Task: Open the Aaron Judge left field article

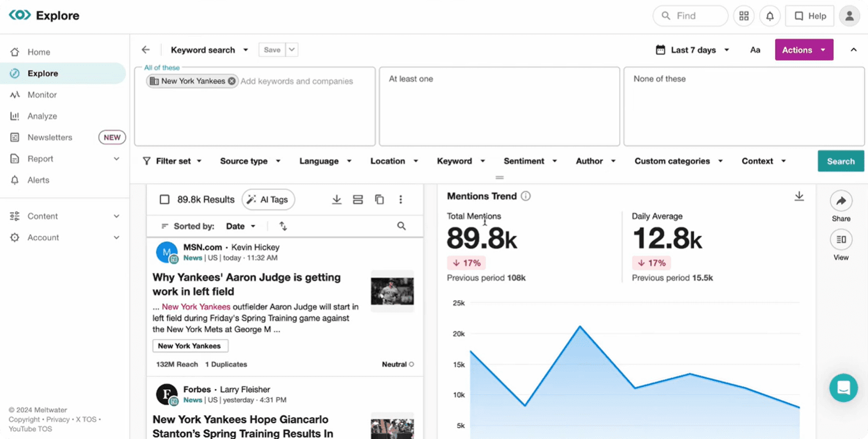Action: click(246, 284)
